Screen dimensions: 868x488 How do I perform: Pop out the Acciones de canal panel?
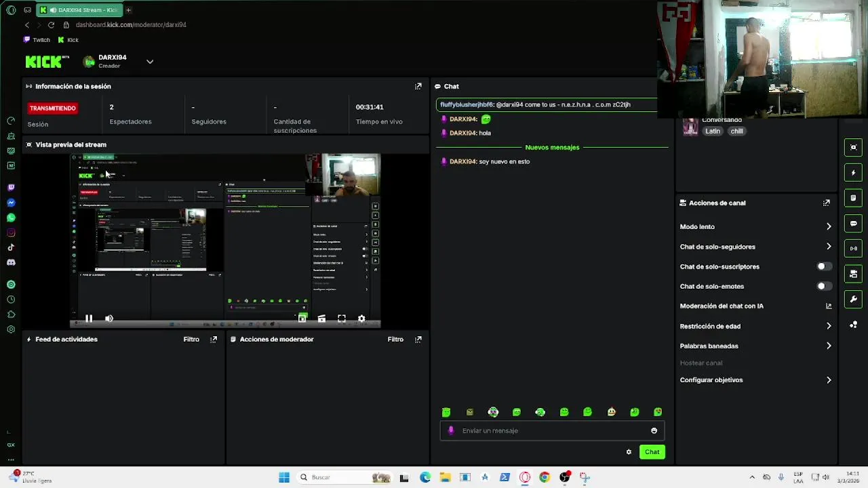(827, 203)
